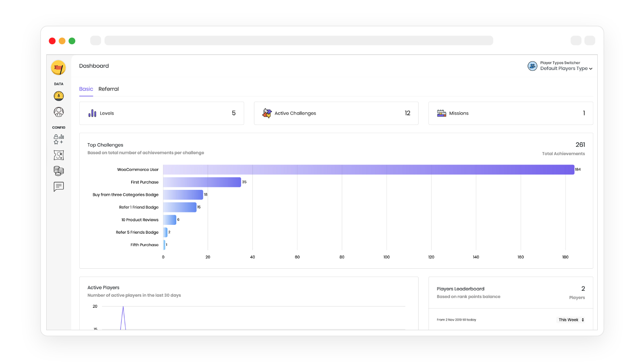This screenshot has height=362, width=644.
Task: Open the This Week period selector
Action: pos(571,320)
